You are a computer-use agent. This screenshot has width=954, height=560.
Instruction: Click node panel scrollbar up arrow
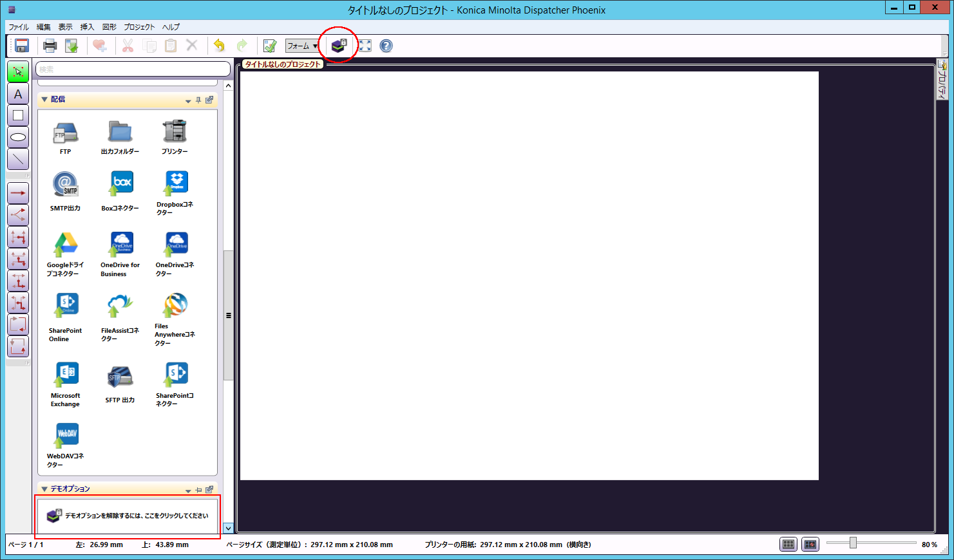(x=228, y=86)
